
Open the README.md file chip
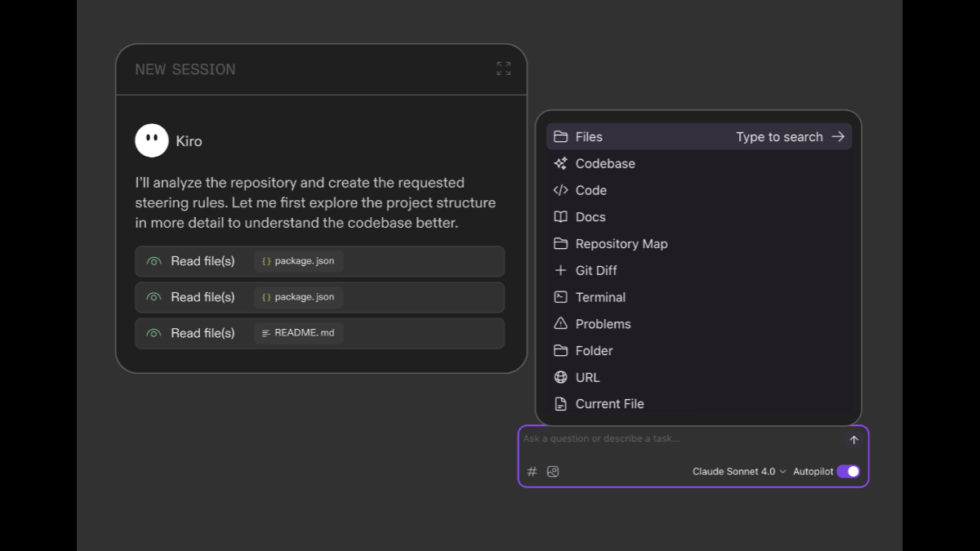coord(299,333)
